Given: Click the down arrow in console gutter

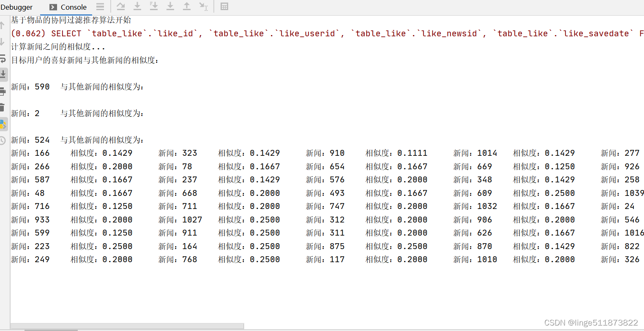Looking at the screenshot, I should pyautogui.click(x=2, y=42).
